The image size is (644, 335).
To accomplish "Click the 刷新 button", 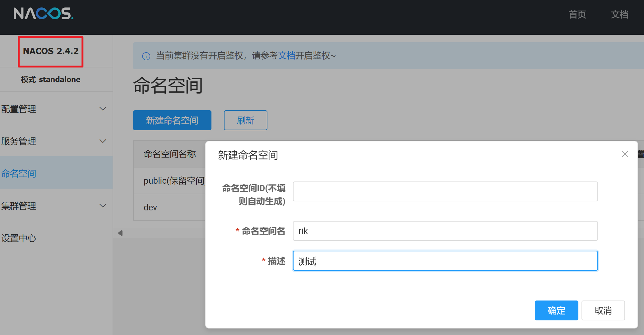I will [246, 120].
